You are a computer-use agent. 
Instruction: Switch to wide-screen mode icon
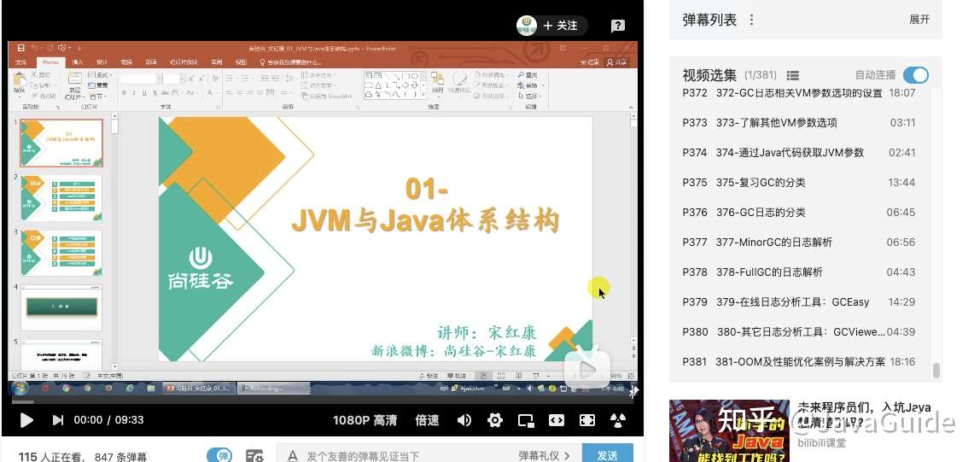coord(557,420)
